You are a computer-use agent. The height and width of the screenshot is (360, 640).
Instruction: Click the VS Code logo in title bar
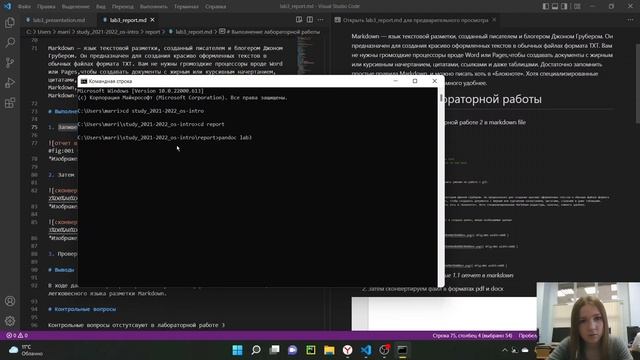(7, 6)
